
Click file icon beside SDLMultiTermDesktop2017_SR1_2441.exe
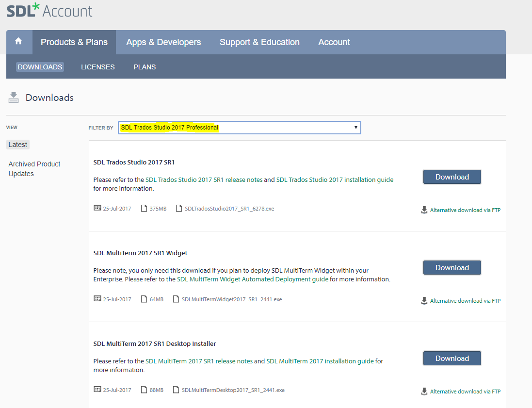point(176,390)
